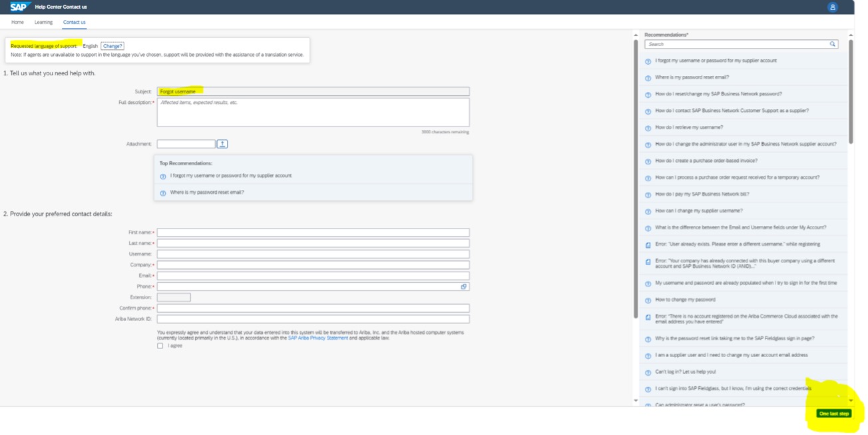Click the Company input field
Screen dimensions: 868x435
313,265
